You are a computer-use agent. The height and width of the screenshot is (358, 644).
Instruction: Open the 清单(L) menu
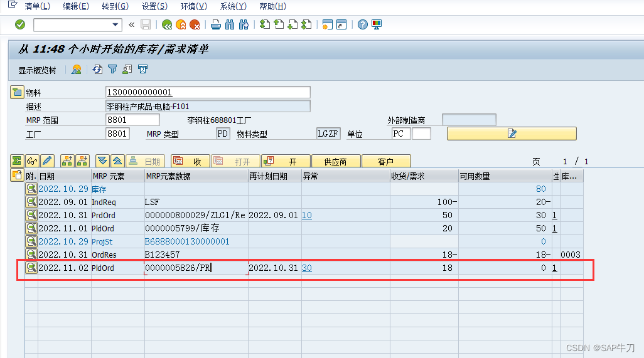[38, 6]
